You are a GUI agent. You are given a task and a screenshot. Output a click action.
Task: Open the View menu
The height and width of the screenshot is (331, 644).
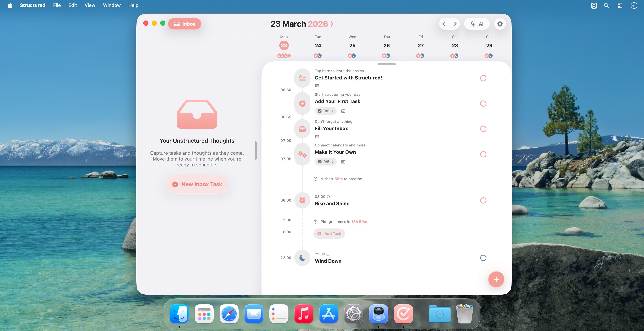coord(90,5)
